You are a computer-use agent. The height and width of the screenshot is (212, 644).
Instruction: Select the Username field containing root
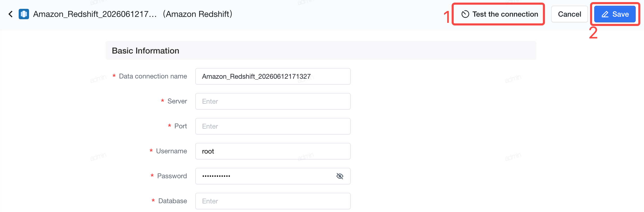click(273, 151)
